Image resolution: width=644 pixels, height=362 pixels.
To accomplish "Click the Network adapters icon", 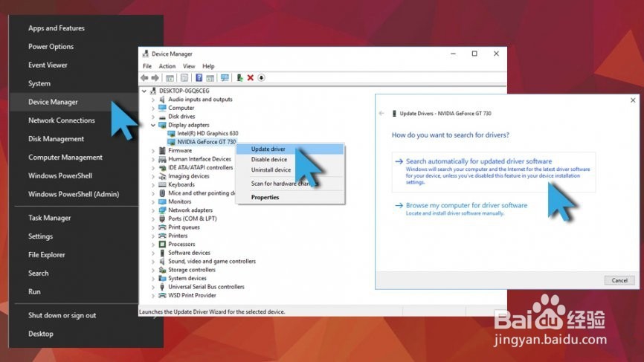I will pos(162,210).
